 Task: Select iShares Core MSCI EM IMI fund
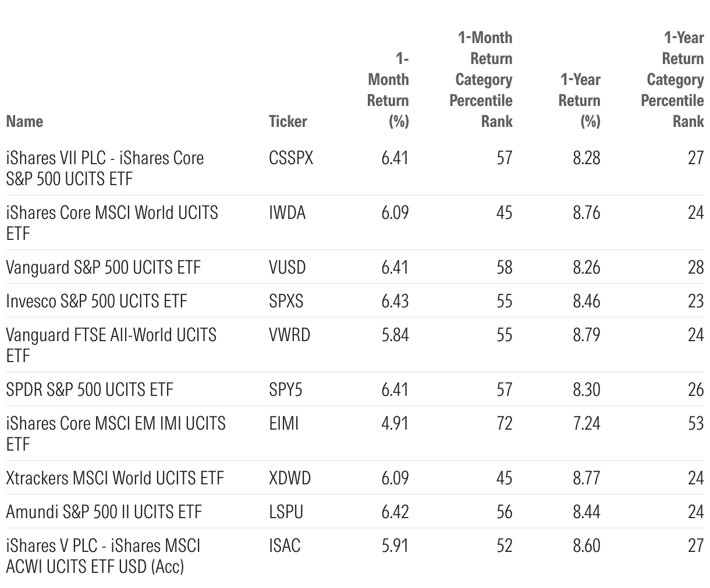tap(115, 433)
